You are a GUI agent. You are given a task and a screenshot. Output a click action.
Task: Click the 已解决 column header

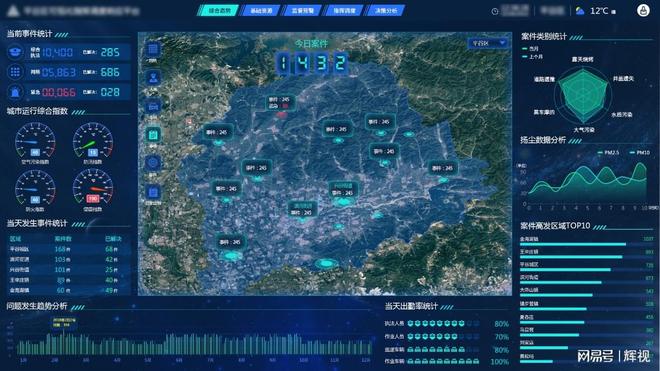pos(113,239)
